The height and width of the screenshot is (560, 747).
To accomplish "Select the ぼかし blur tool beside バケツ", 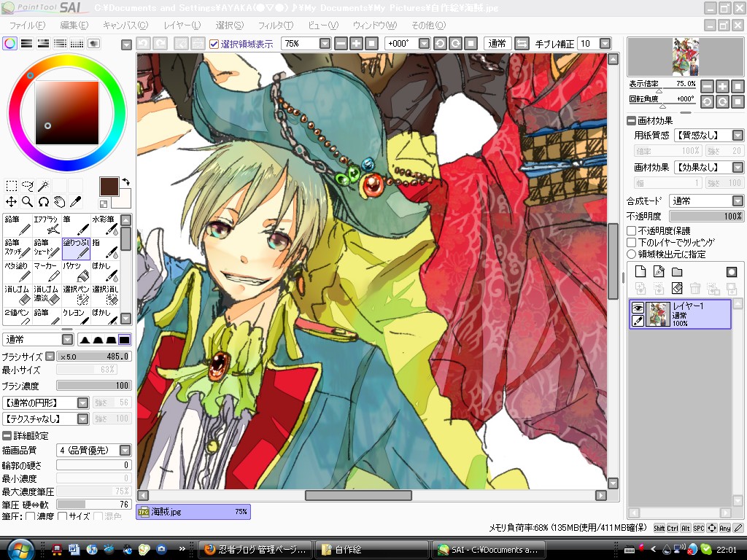I will click(105, 272).
